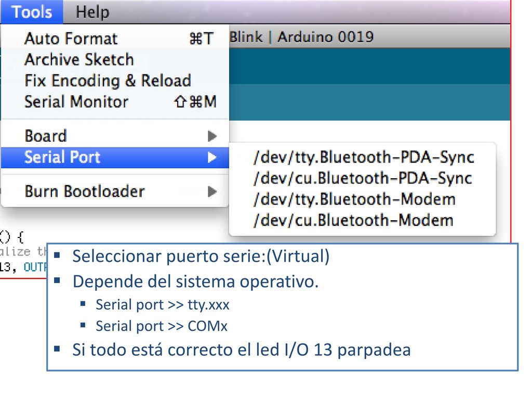Image resolution: width=532 pixels, height=399 pixels.
Task: Click the Burn Bootloader submenu arrow
Action: 212,192
